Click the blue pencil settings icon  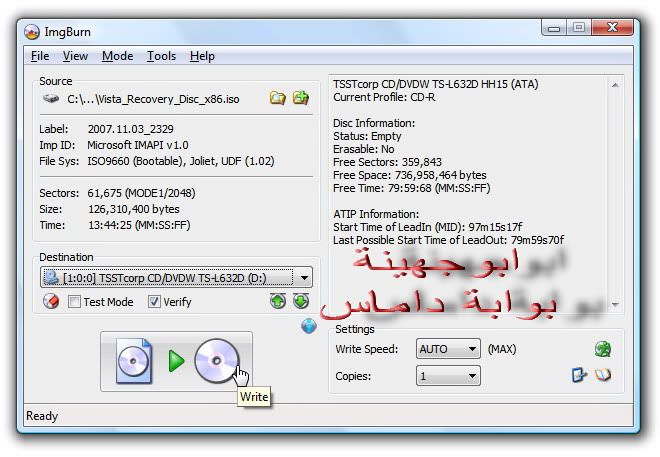579,375
